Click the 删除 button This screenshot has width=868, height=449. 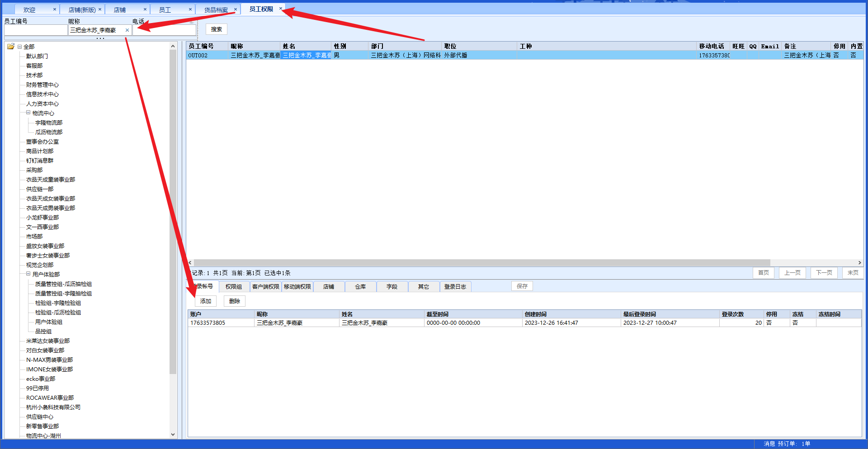coord(234,301)
